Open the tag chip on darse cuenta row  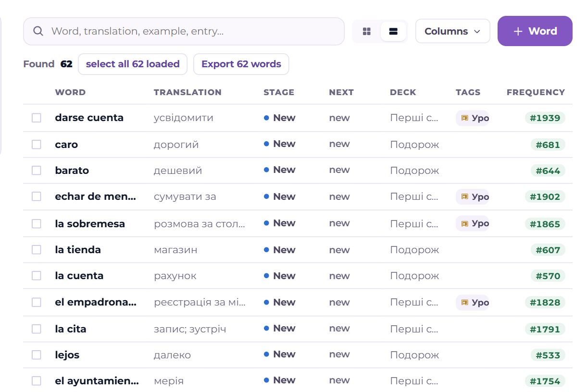click(x=473, y=118)
